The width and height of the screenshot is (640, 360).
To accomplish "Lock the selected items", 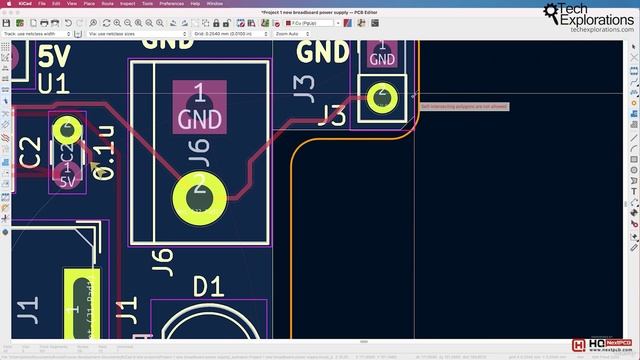I will point(216,23).
